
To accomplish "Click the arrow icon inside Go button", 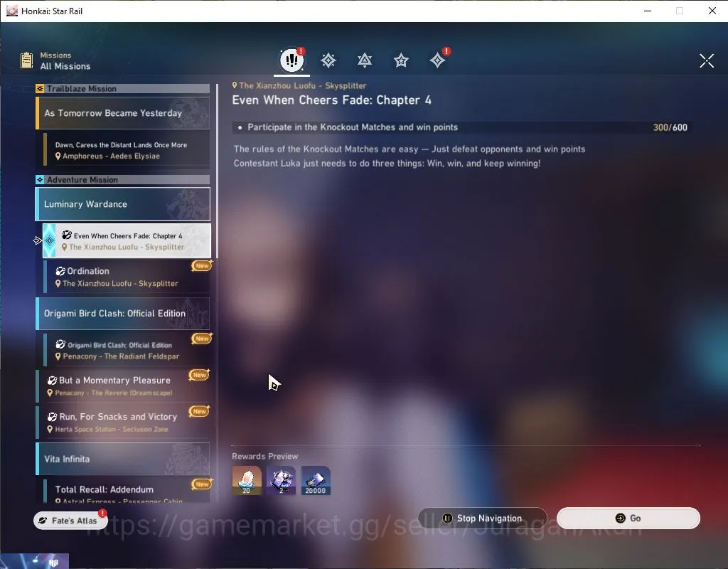I will point(620,518).
